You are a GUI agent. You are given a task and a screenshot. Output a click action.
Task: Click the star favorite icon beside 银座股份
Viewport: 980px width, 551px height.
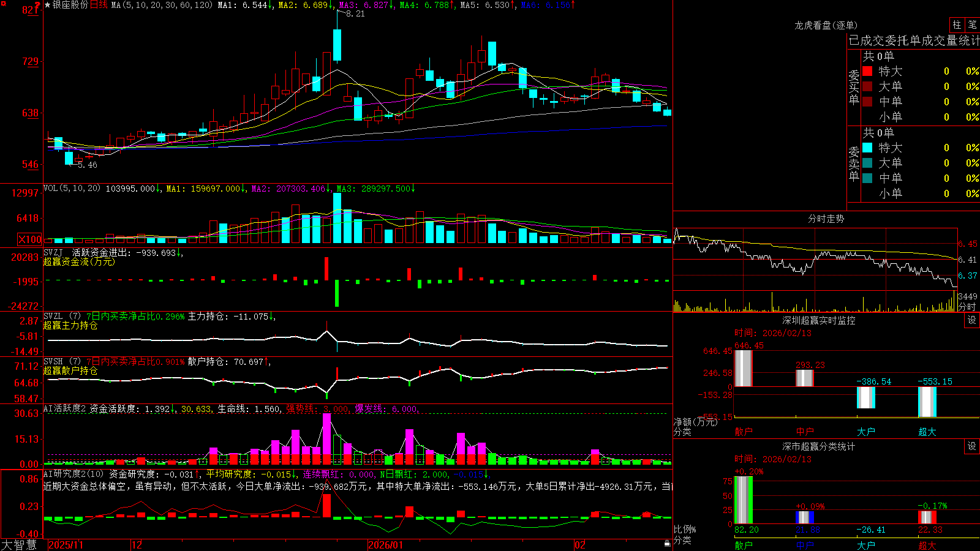pos(48,5)
